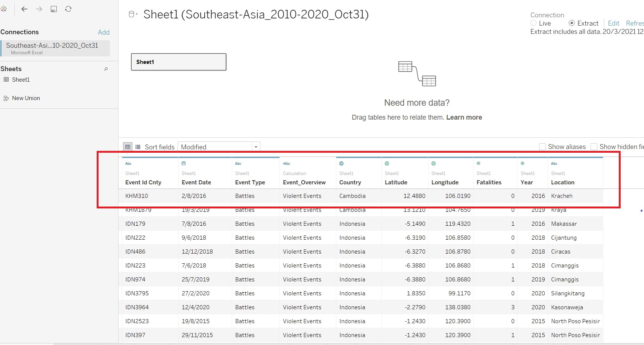Enable the Show hidden fields checkbox
Screen dimensions: 644x345
pos(594,147)
